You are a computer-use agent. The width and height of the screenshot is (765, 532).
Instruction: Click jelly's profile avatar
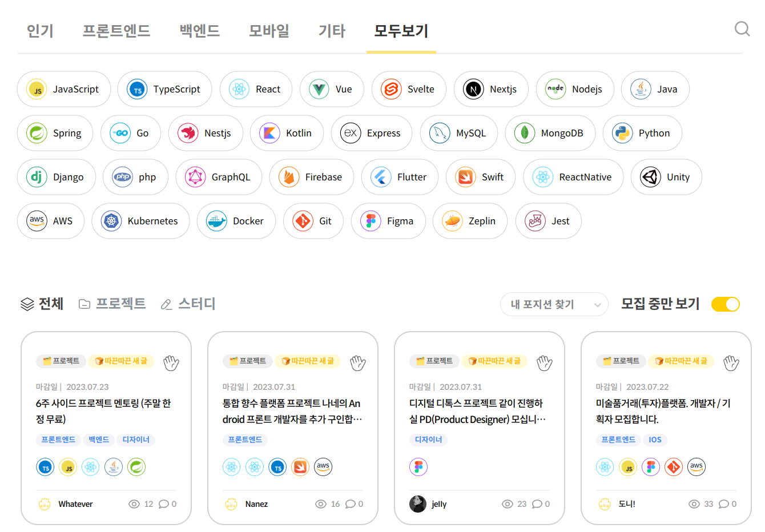click(418, 504)
